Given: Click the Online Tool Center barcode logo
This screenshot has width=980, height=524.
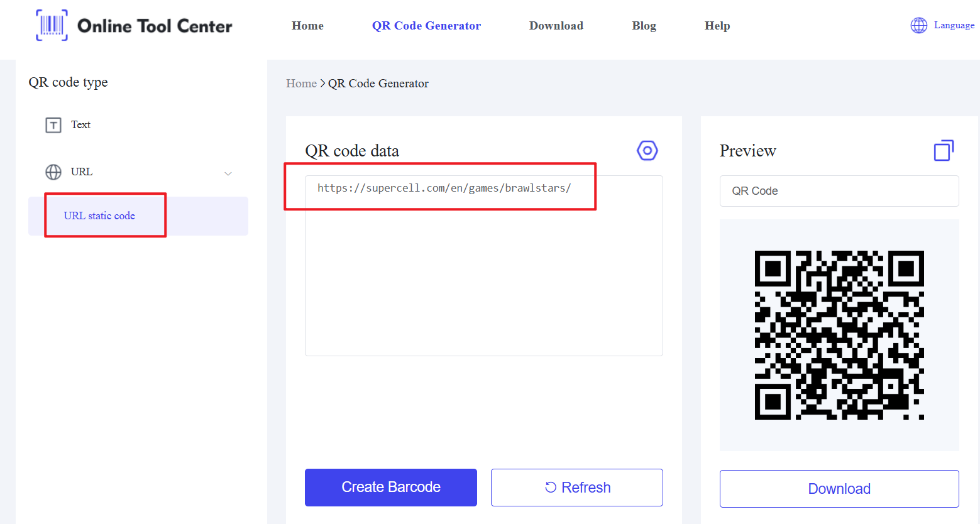Looking at the screenshot, I should click(52, 26).
